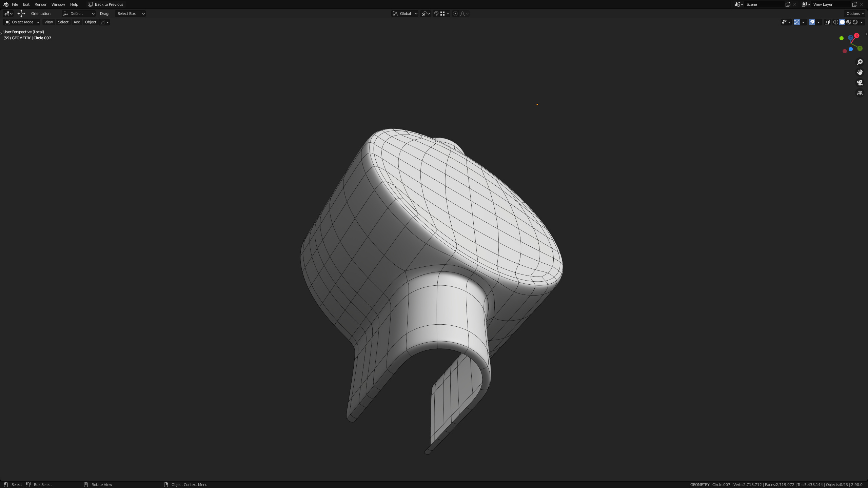
Task: Click "User Perspective (Local)" text
Action: (x=24, y=32)
